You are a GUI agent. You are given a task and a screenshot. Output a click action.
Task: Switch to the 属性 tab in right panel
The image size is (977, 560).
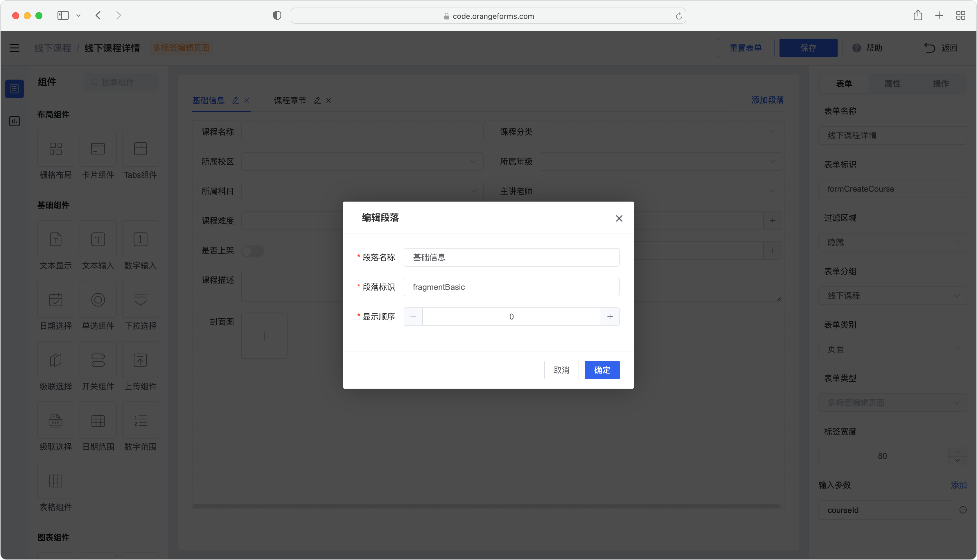[x=892, y=84]
